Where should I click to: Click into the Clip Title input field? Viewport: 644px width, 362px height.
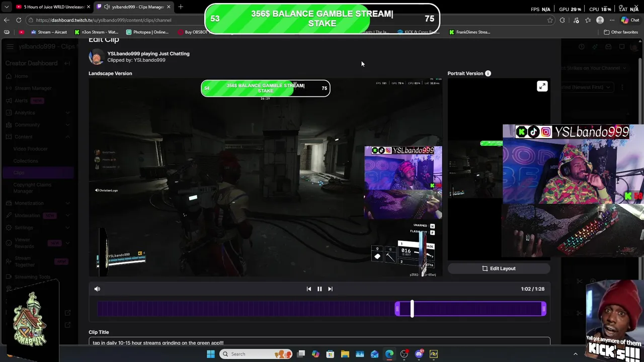click(x=319, y=342)
